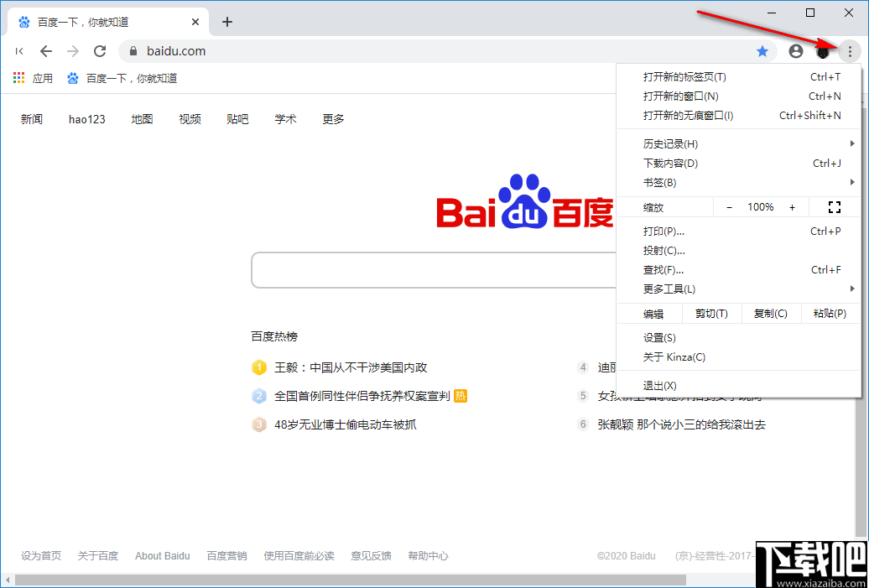
Task: Click the Baidu paw bookmark favicon
Action: click(73, 78)
